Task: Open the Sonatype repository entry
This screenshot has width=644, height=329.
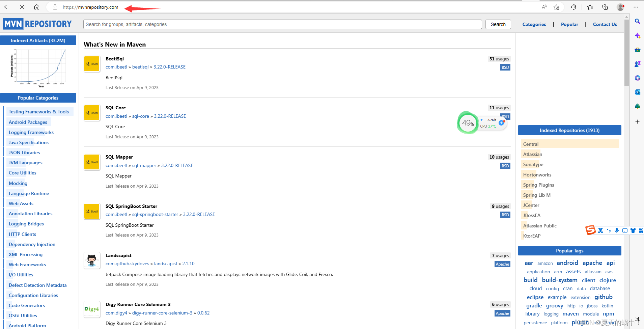Action: pyautogui.click(x=533, y=164)
